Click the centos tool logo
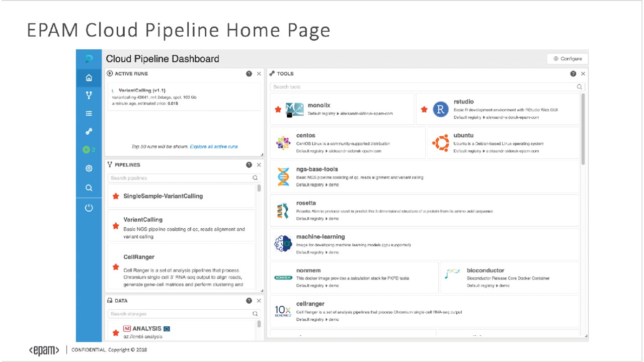 coord(283,143)
